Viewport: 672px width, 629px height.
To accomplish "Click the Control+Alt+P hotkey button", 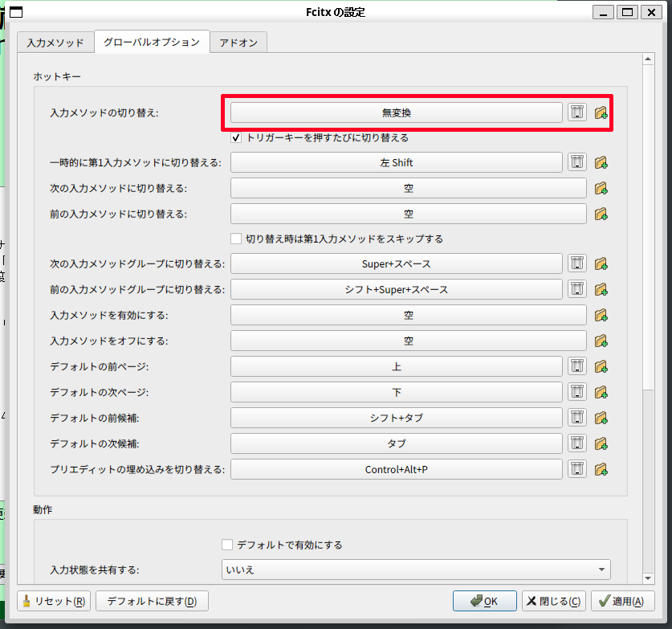I will 397,468.
